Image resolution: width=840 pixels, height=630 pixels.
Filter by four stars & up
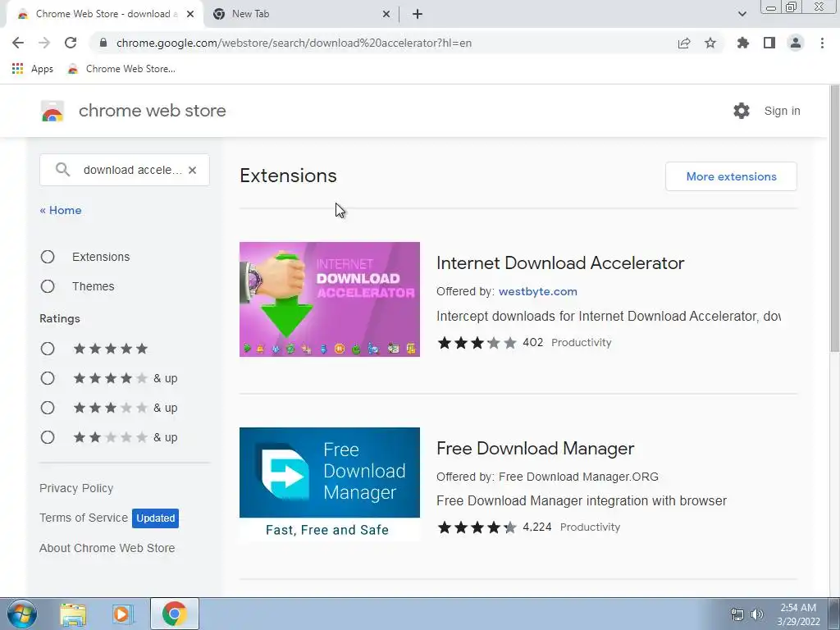tap(48, 378)
